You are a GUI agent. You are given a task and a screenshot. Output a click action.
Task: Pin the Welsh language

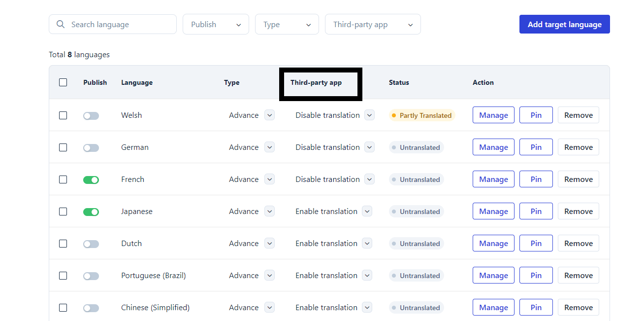tap(536, 115)
